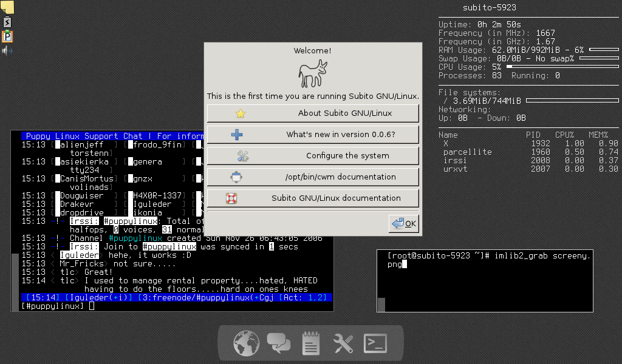The image size is (622, 364).
Task: Select the Uptime line in system monitor
Action: coord(480,24)
